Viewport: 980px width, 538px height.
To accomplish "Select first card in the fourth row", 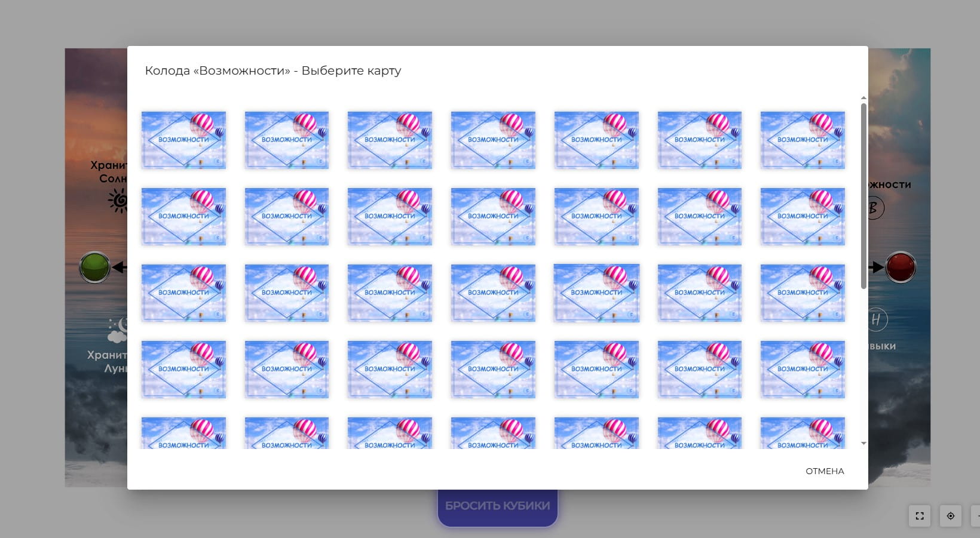I will tap(183, 369).
